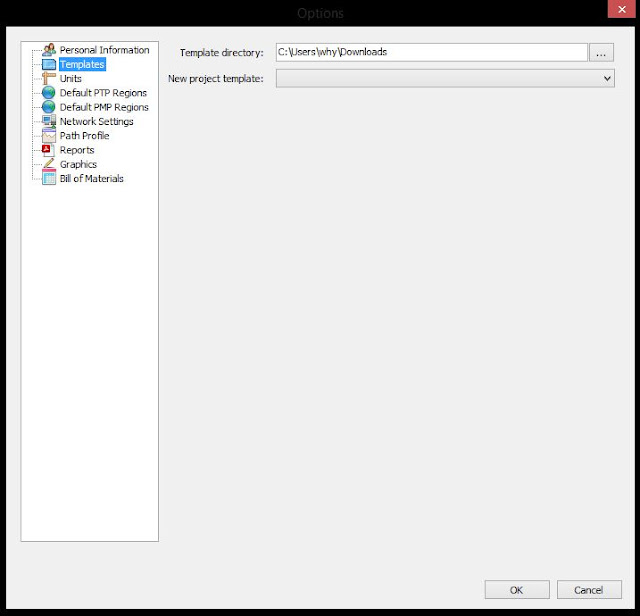Screen dimensions: 640x616
Task: Click the Graphics pencil icon
Action: [49, 164]
